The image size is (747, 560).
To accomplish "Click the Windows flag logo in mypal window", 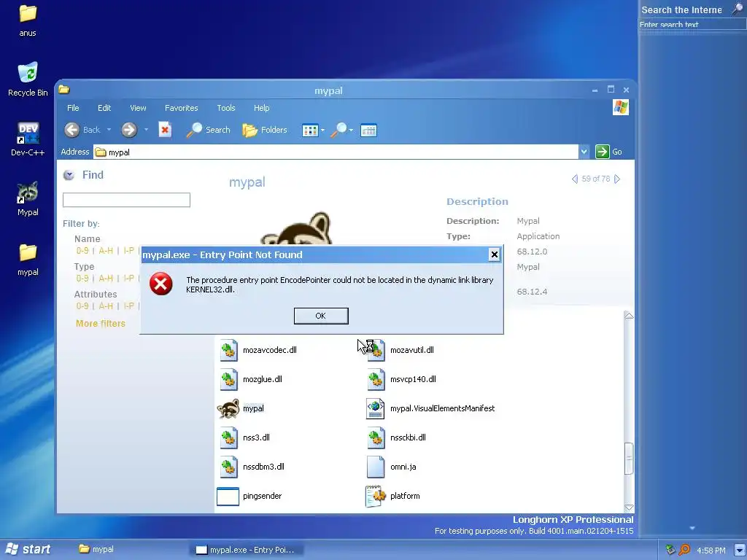I will [620, 107].
